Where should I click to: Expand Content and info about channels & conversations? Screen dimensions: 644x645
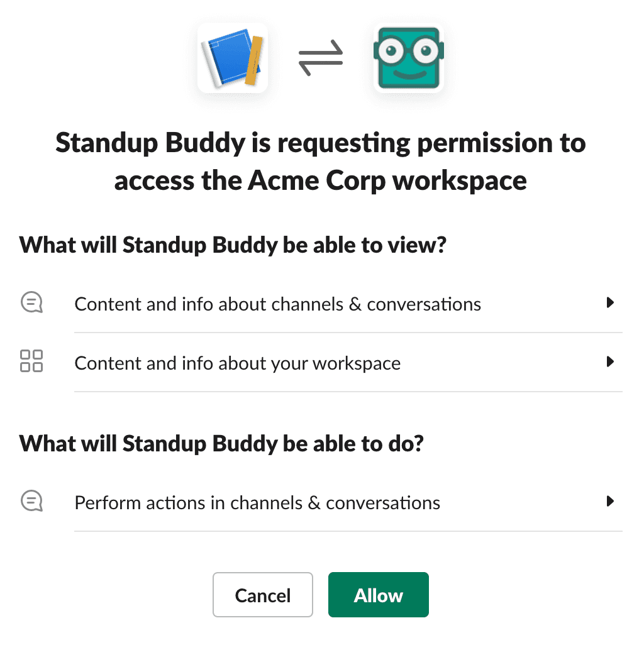[x=610, y=302]
